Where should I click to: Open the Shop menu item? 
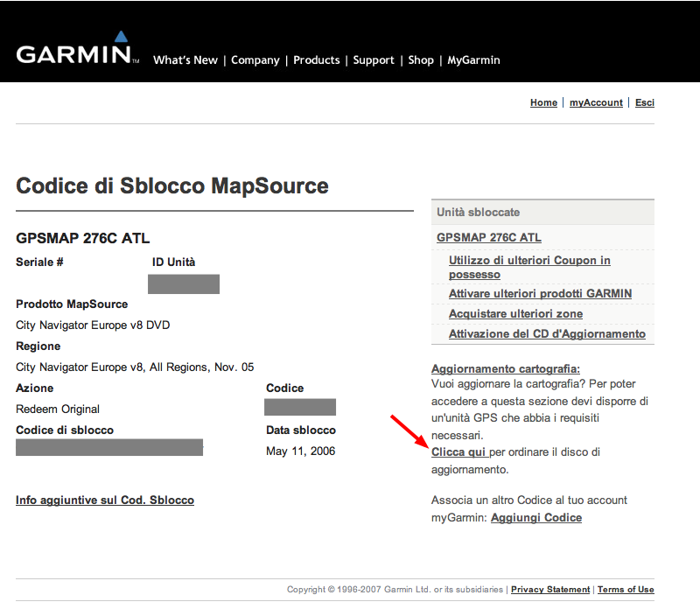tap(421, 60)
